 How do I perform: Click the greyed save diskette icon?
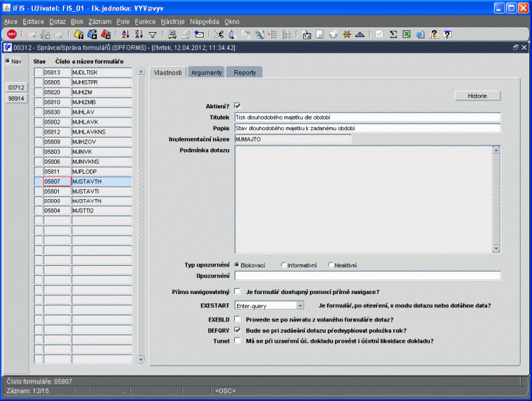click(x=320, y=34)
